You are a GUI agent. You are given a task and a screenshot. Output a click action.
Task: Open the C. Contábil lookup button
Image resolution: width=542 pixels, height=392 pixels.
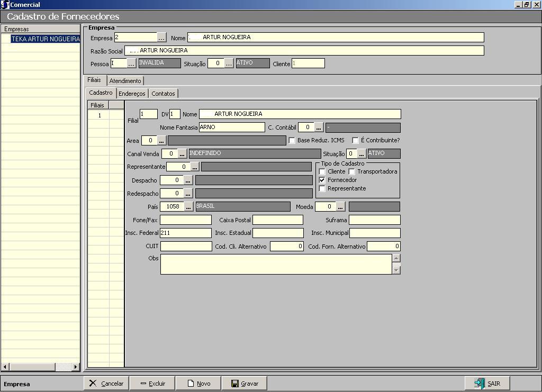(x=319, y=127)
